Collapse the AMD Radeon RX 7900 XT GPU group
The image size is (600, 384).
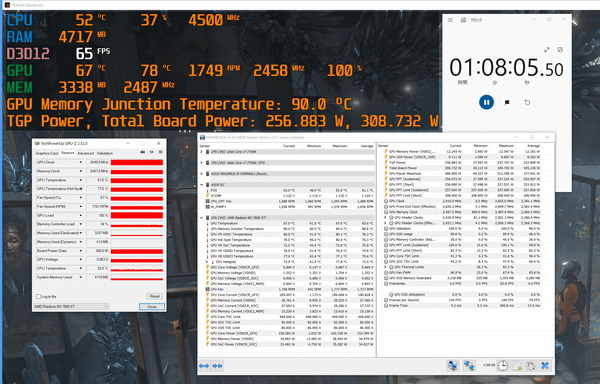coord(202,218)
